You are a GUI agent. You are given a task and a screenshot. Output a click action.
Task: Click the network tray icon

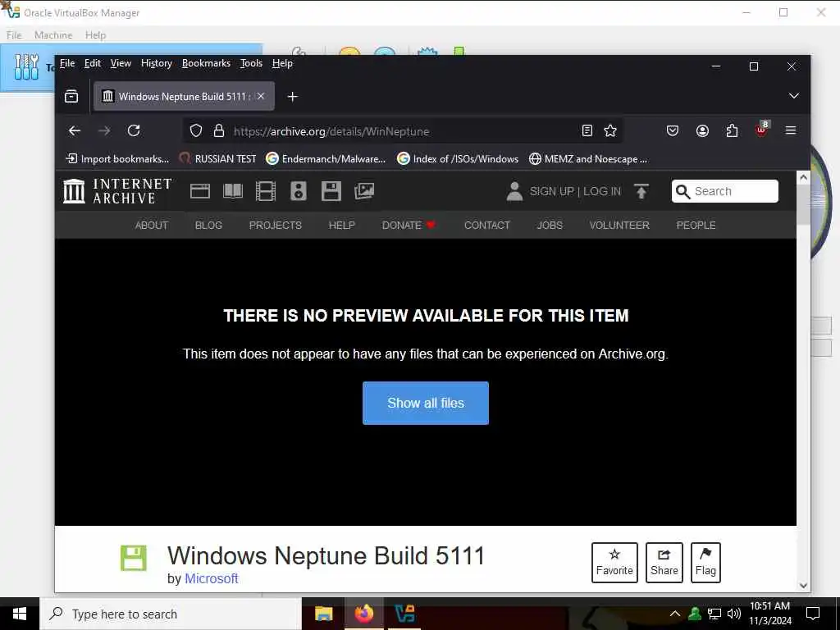[714, 614]
